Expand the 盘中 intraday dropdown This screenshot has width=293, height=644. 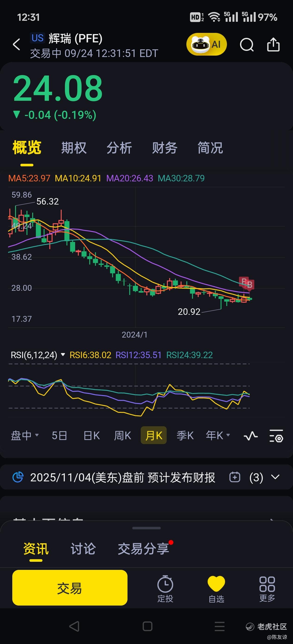[25, 436]
